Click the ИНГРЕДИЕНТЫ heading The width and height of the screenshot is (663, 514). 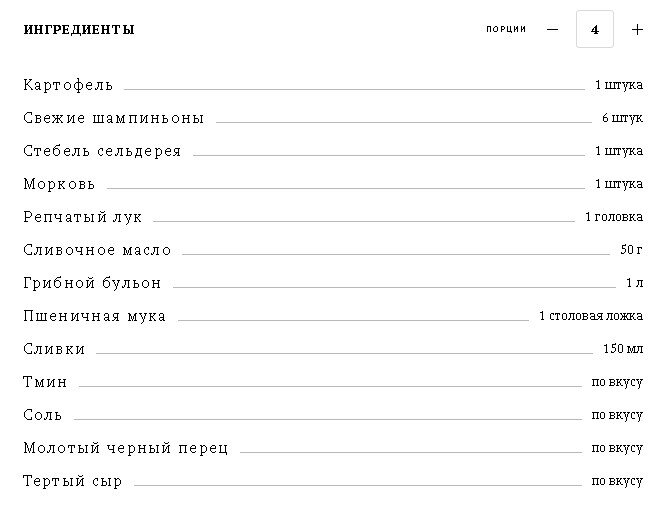(79, 30)
